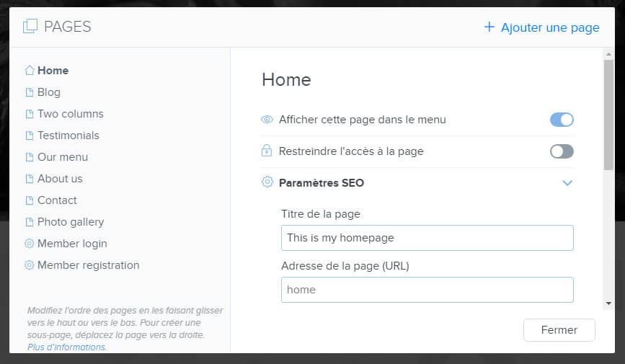Click the Home house icon in sidebar
The width and height of the screenshot is (625, 364).
30,71
